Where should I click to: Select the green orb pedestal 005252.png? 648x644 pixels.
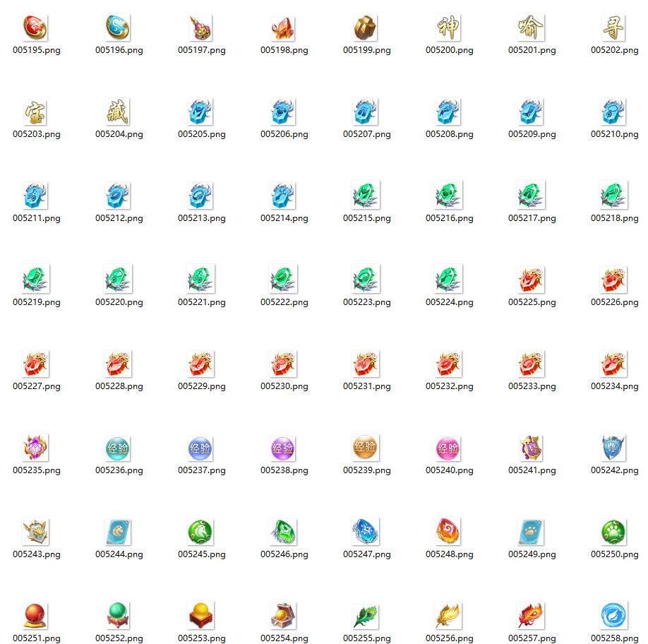pos(118,615)
